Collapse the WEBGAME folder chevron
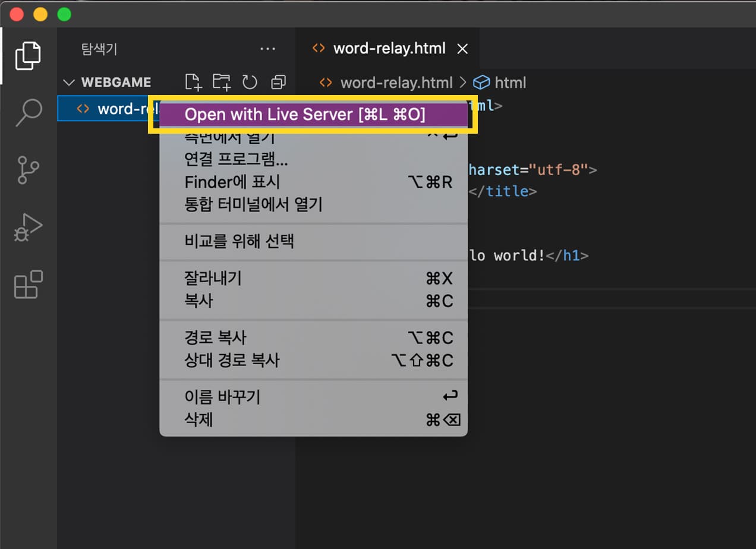This screenshot has width=756, height=549. point(69,82)
